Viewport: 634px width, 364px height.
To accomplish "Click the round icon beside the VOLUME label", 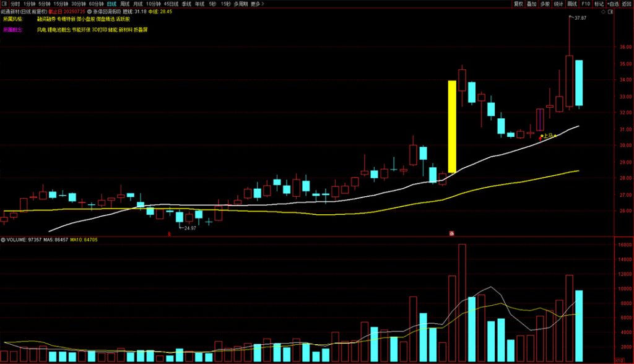I will coord(2,239).
